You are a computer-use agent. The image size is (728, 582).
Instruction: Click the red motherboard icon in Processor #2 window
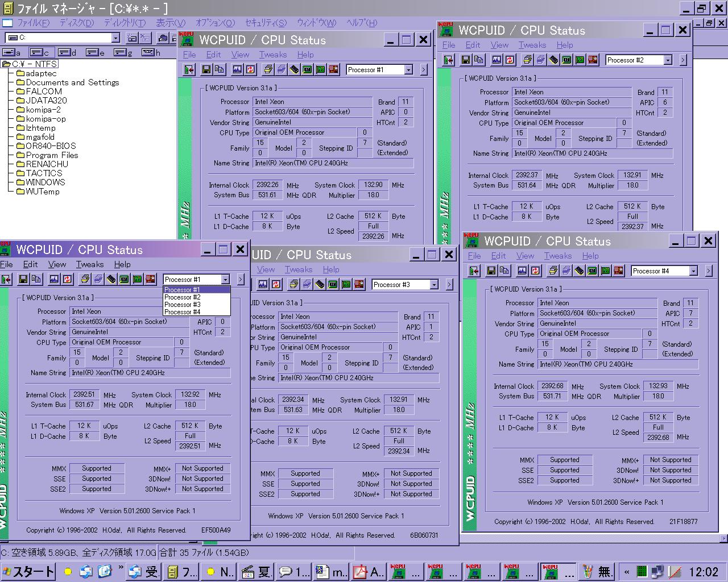pos(593,60)
